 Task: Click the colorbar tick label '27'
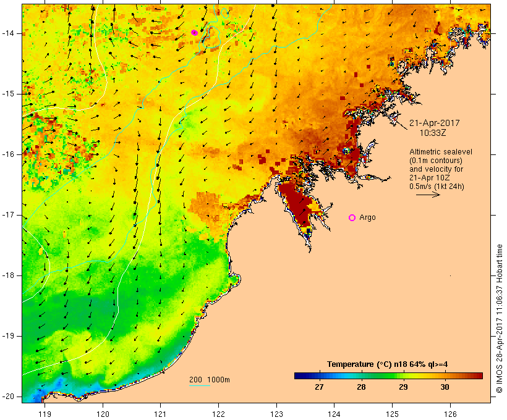tap(319, 387)
